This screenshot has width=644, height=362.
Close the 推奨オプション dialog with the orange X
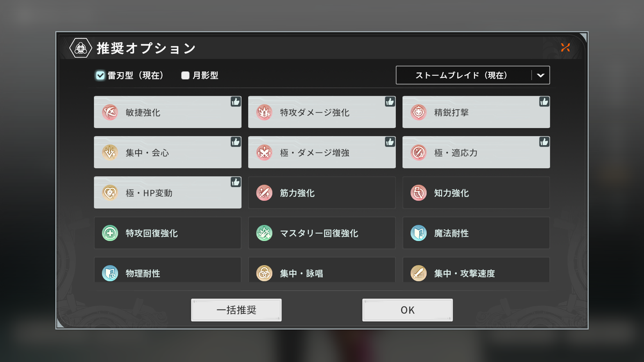[565, 47]
